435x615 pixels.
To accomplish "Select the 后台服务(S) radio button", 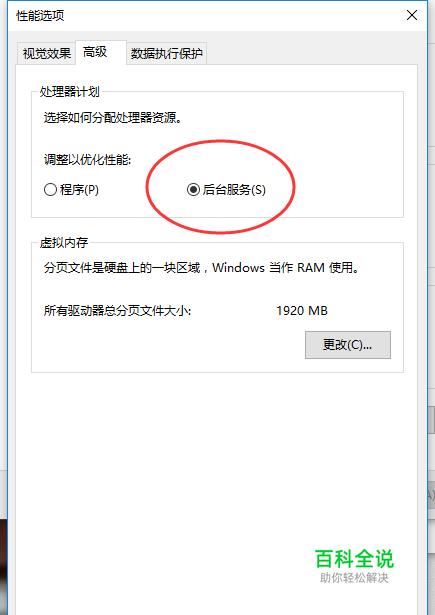I will pos(193,190).
